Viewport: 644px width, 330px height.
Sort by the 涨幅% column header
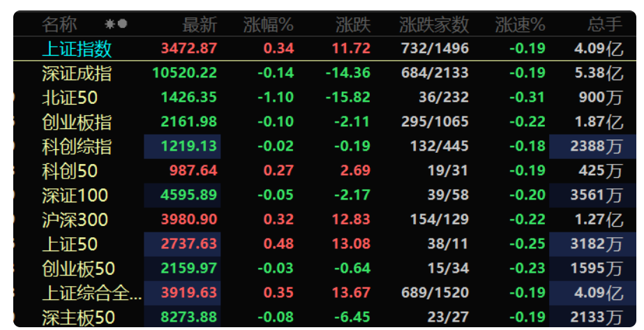click(x=269, y=24)
